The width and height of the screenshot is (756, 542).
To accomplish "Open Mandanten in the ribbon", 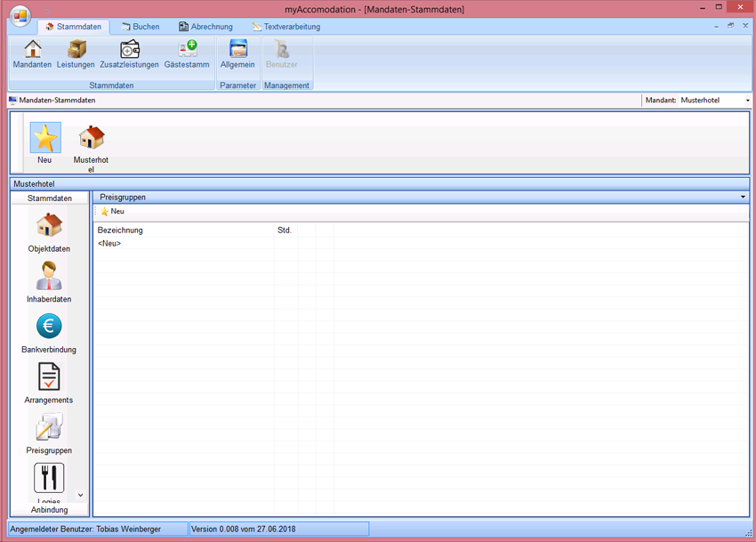I will 32,53.
